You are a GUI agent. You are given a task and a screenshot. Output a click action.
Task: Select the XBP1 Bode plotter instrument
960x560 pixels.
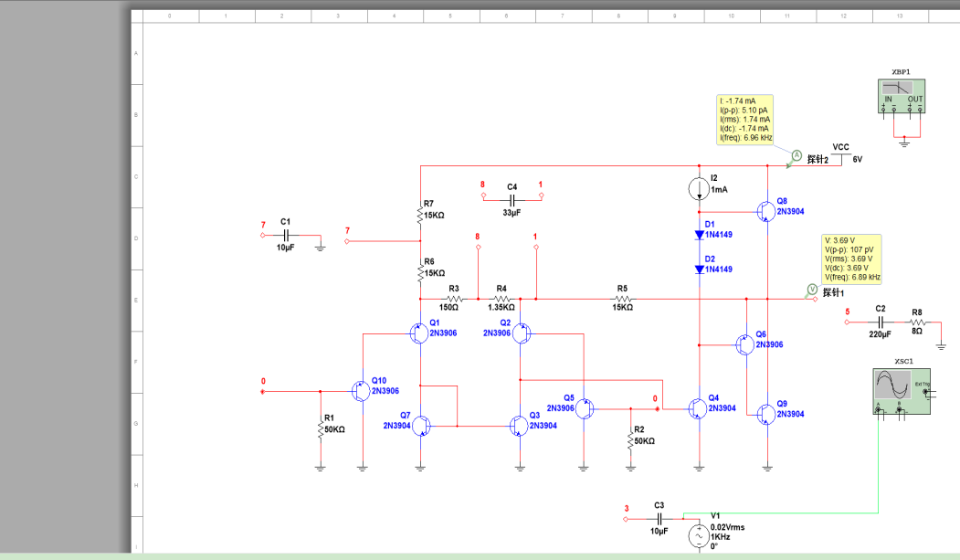[x=902, y=96]
